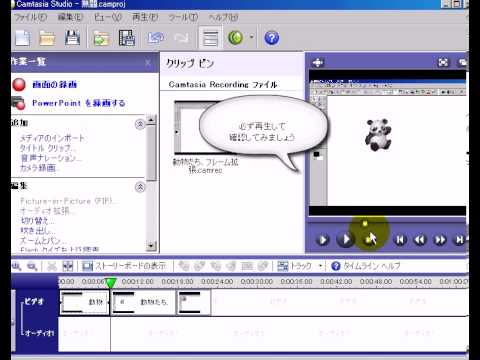Click the four-arrow move icon above preview
The height and width of the screenshot is (360, 480).
pyautogui.click(x=318, y=62)
